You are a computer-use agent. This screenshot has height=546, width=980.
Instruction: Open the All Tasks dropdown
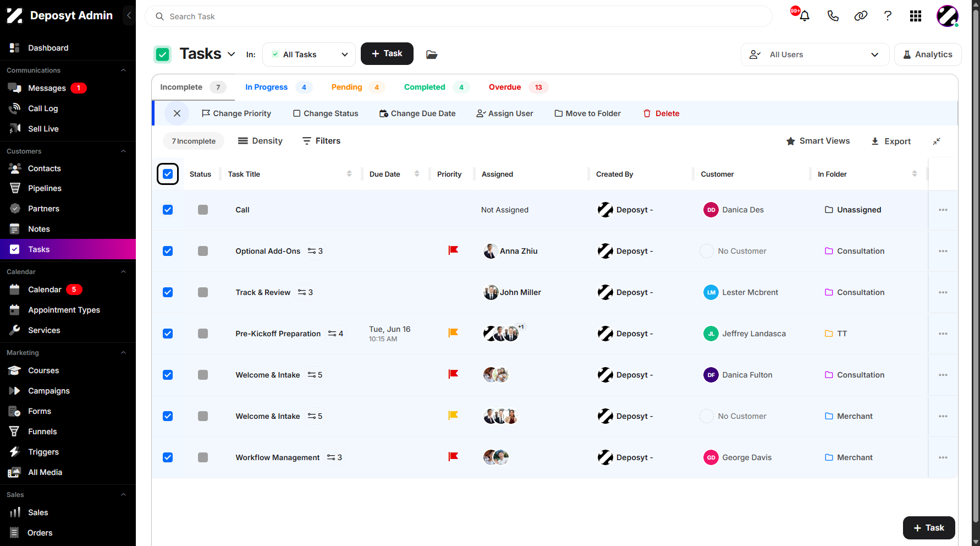tap(309, 54)
